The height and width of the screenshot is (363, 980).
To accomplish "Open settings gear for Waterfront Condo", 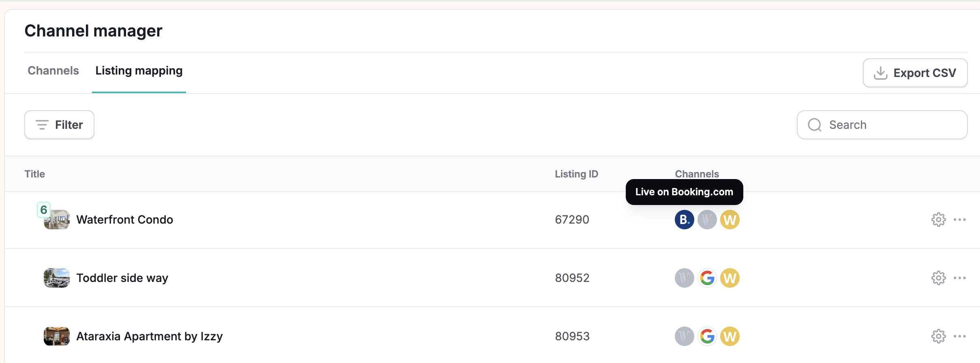I will (938, 220).
